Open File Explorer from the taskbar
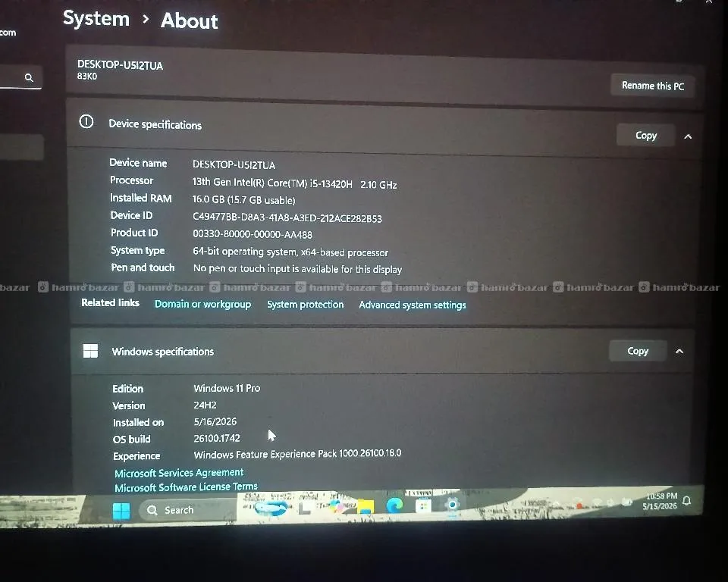 coord(365,505)
